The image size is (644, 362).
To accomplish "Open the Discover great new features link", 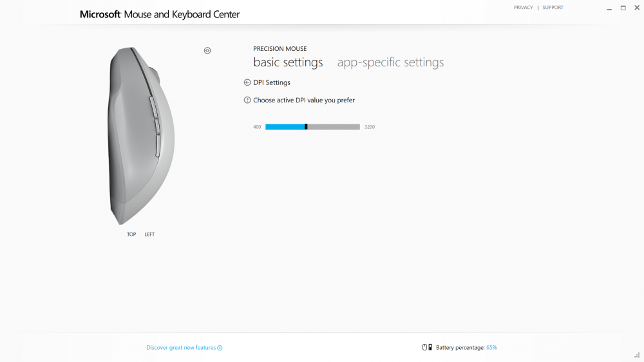I will pyautogui.click(x=181, y=348).
